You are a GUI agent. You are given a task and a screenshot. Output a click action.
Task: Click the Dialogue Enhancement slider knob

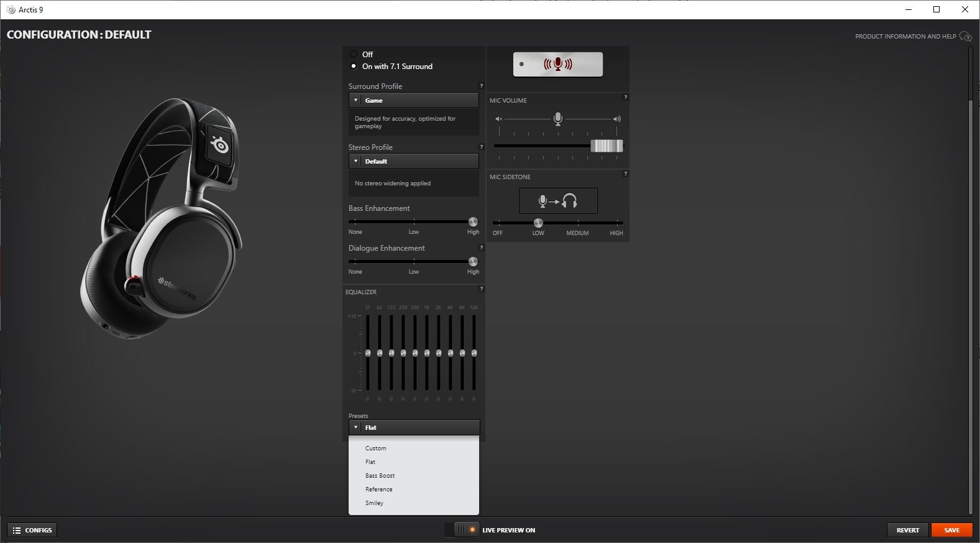(473, 261)
